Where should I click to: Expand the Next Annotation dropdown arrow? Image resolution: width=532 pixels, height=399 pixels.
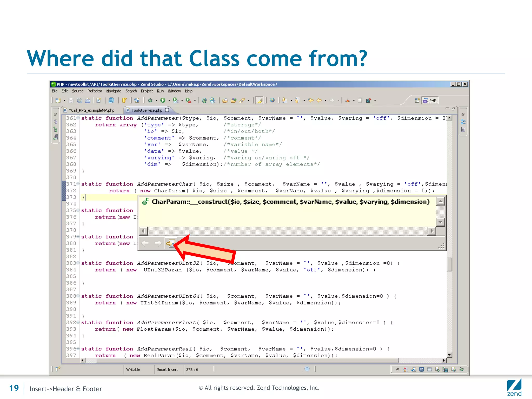291,101
